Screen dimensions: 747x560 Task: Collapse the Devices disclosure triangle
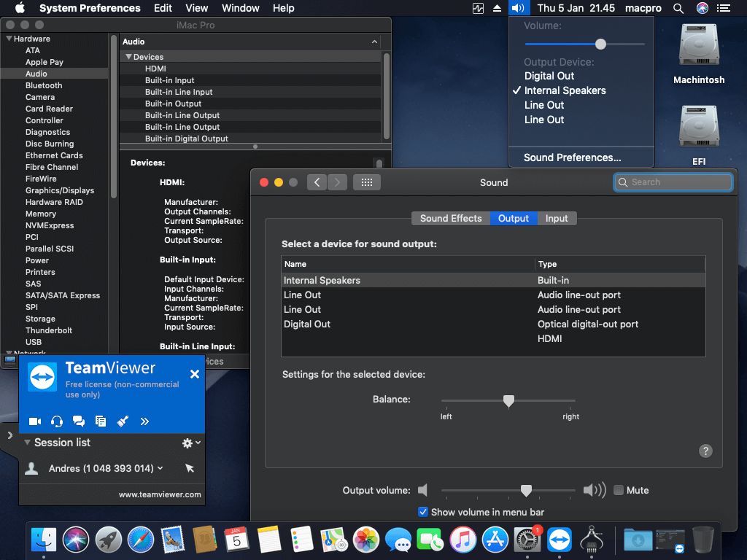pyautogui.click(x=128, y=57)
